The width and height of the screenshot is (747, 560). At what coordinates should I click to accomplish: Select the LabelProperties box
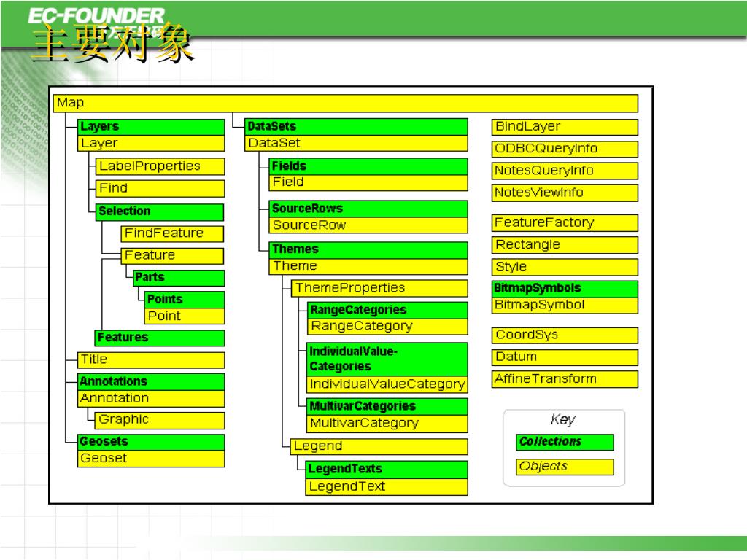pos(160,166)
